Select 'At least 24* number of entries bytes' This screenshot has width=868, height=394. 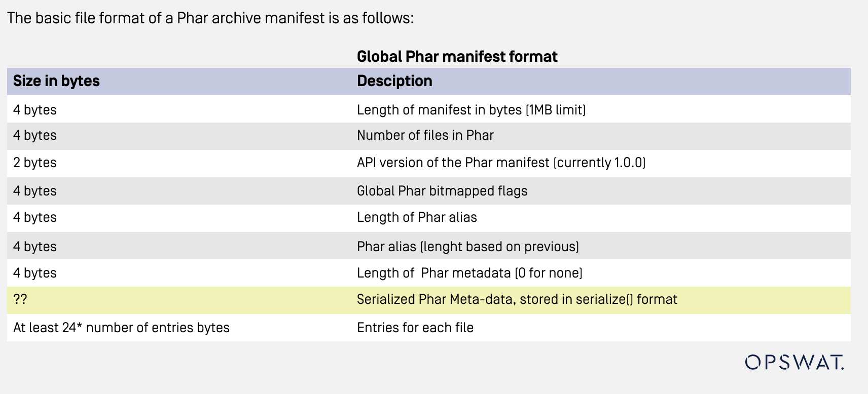point(121,328)
